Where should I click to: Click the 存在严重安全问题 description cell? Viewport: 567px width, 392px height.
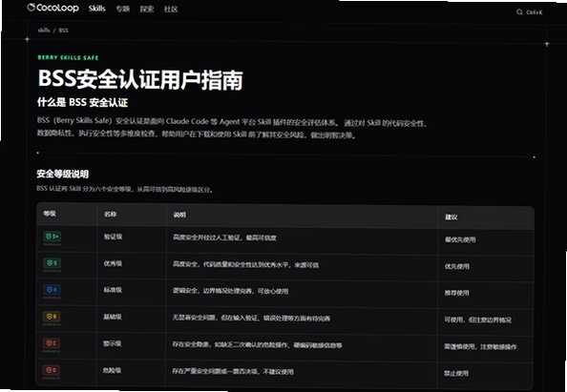(233, 371)
